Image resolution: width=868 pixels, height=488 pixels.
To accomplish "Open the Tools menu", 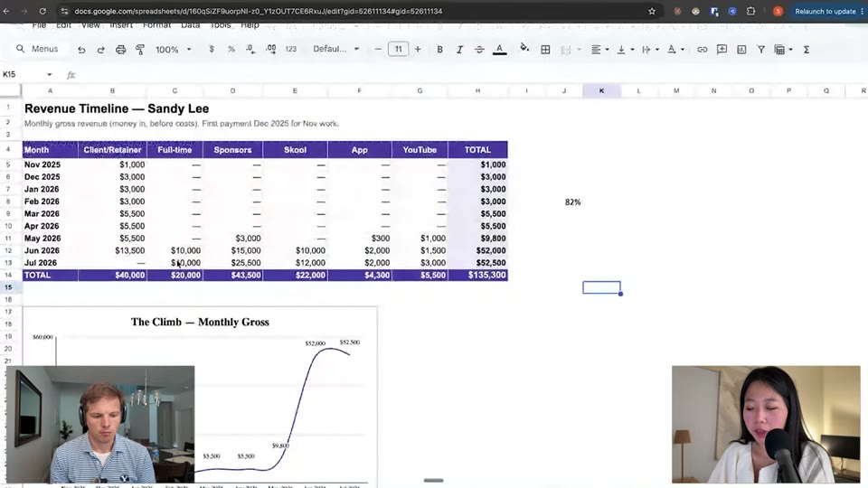I will (x=221, y=25).
